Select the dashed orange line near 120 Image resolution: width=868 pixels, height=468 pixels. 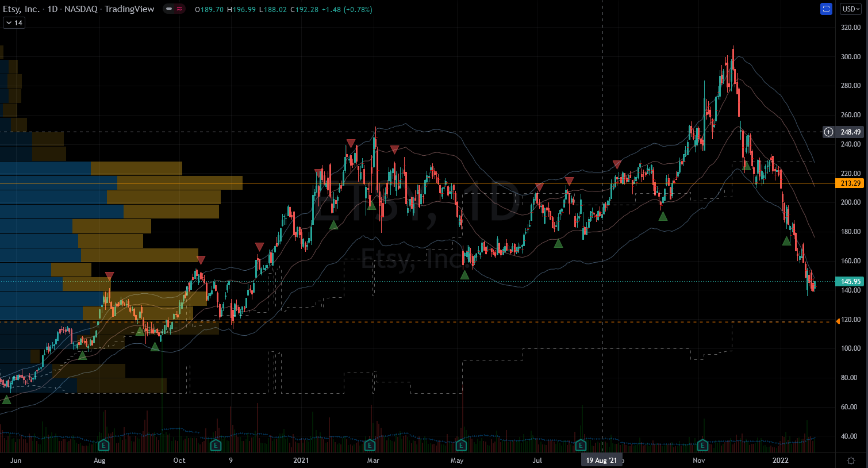tap(417, 322)
